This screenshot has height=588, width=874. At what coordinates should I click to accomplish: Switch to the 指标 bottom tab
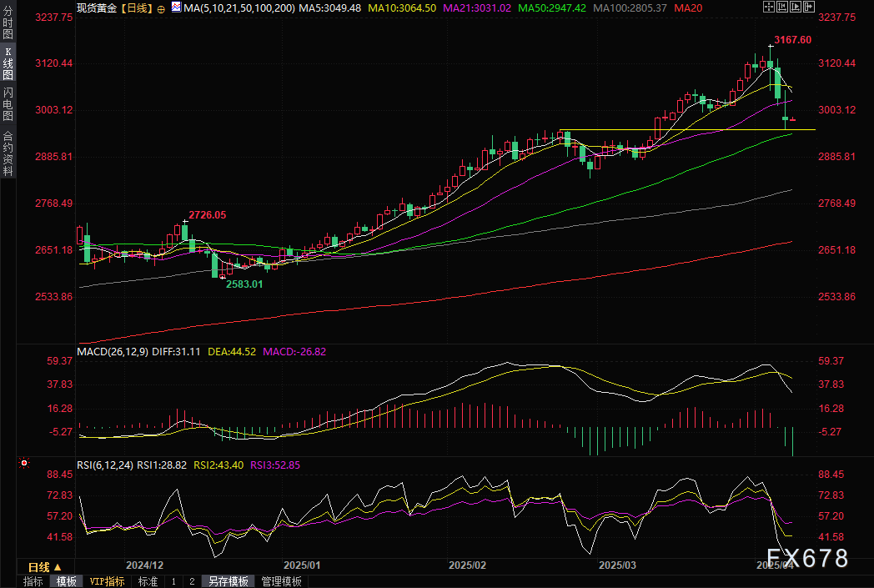tap(33, 581)
